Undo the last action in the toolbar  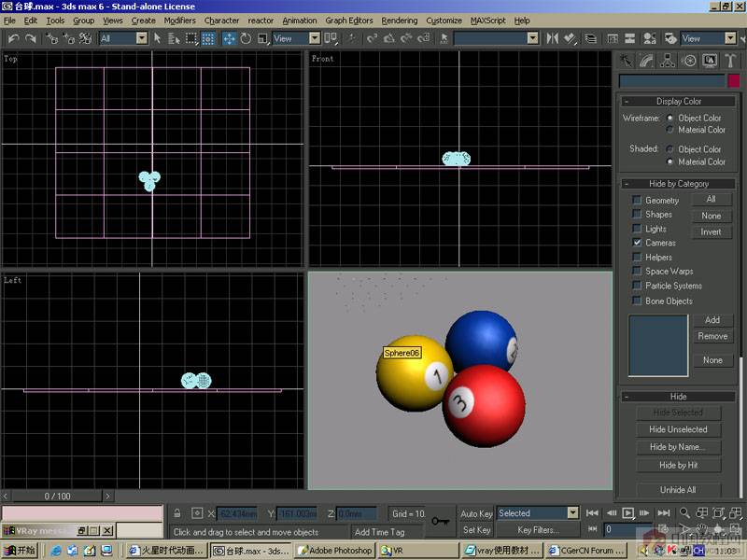[x=13, y=38]
